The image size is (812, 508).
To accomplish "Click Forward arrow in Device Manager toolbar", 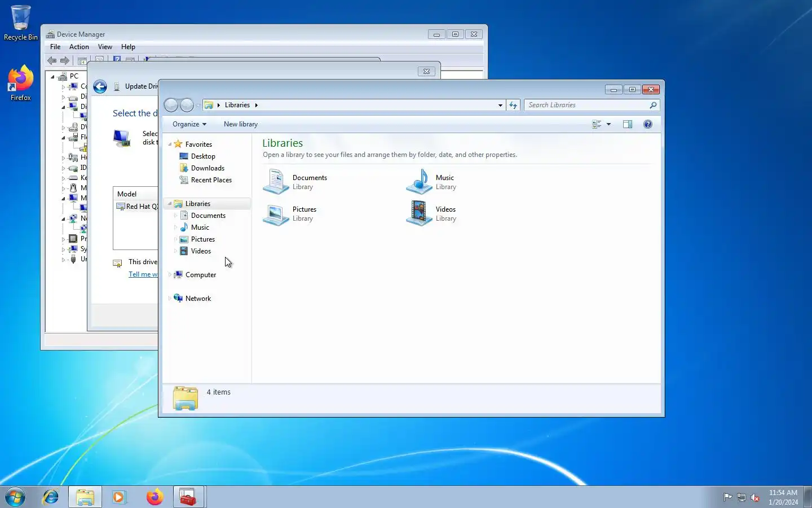I will pos(65,60).
